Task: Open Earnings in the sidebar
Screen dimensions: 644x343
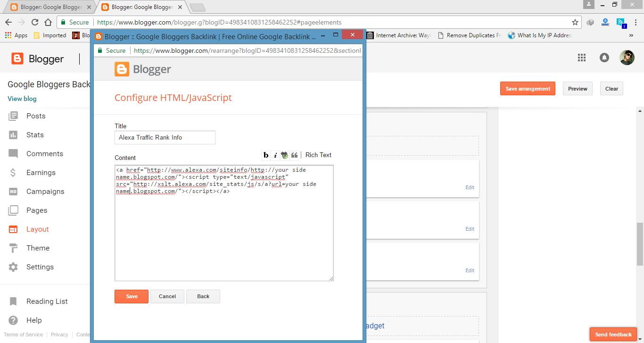Action: coord(41,173)
